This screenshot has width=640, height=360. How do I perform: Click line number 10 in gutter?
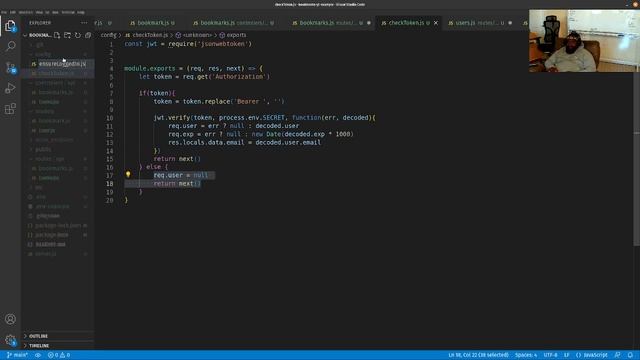(x=109, y=118)
